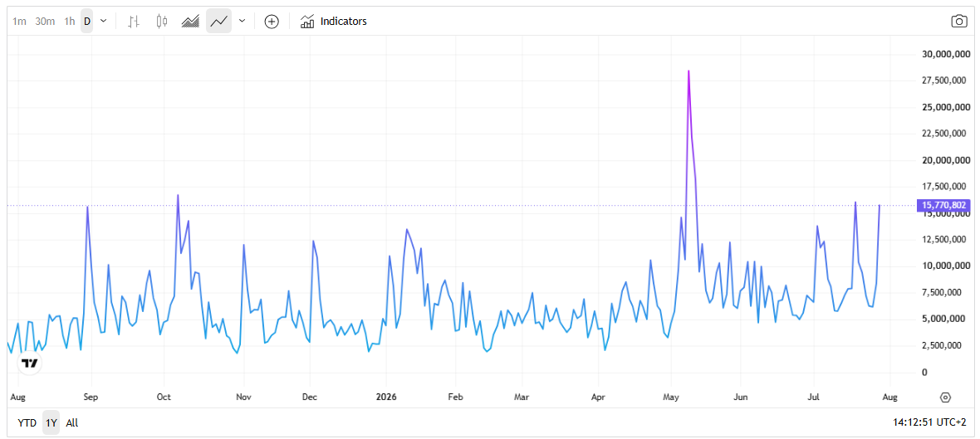
Task: Select the 30m interval
Action: pyautogui.click(x=45, y=22)
